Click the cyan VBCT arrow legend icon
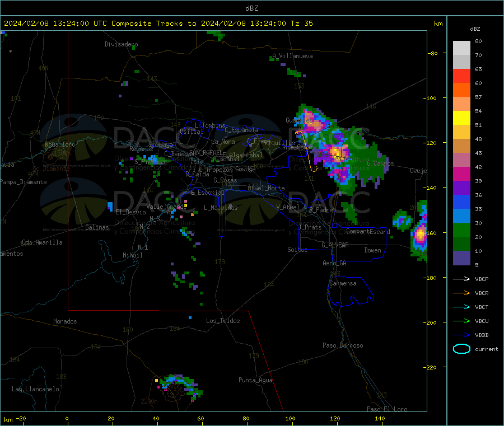 tap(461, 307)
